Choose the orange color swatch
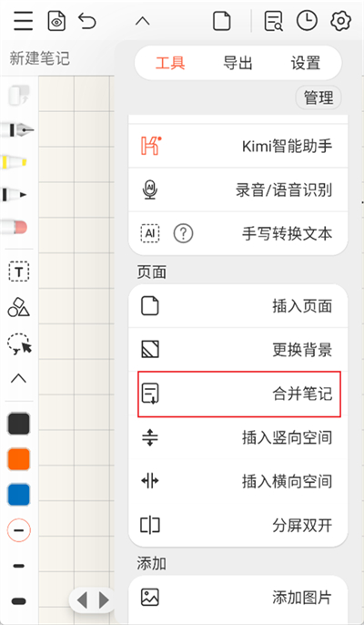Image resolution: width=364 pixels, height=625 pixels. click(19, 459)
